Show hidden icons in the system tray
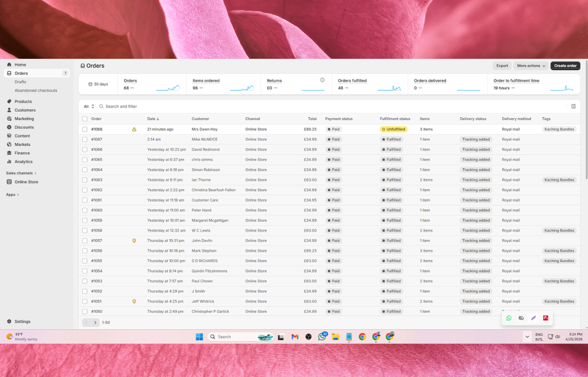Screen dimensions: 588x377 coord(527,337)
